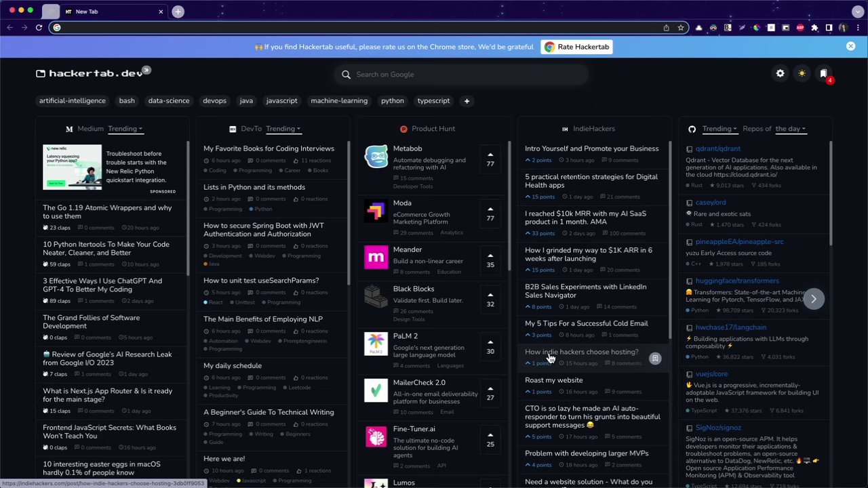
Task: Open 'Lists in Python and its methods'
Action: click(254, 187)
